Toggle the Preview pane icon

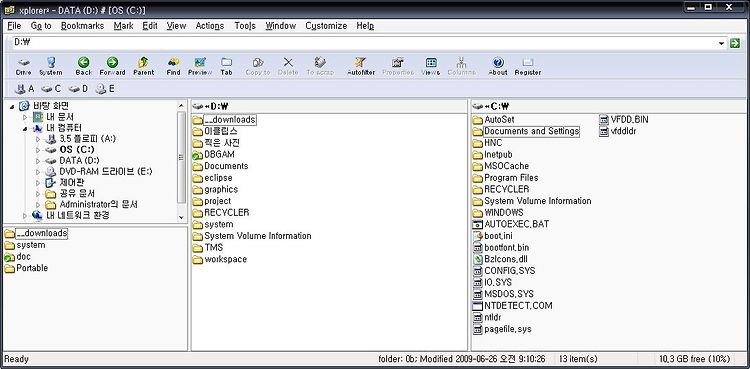point(200,66)
